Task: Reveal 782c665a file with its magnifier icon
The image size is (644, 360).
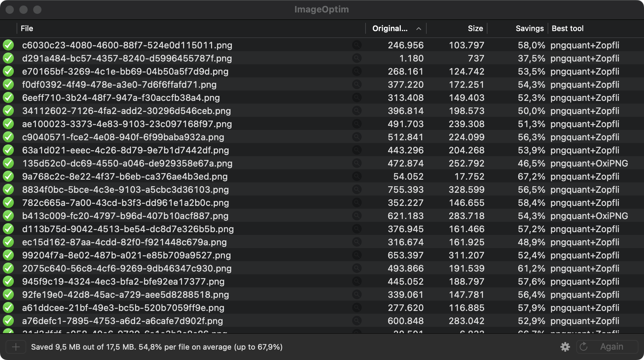Action: click(357, 202)
